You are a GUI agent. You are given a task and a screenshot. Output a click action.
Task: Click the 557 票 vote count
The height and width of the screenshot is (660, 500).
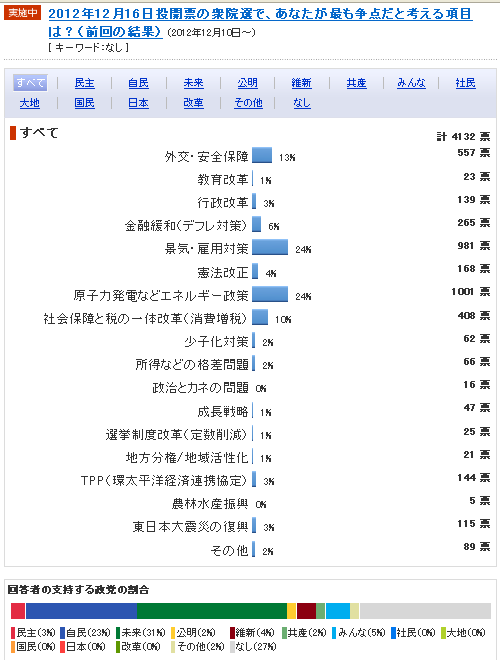474,152
